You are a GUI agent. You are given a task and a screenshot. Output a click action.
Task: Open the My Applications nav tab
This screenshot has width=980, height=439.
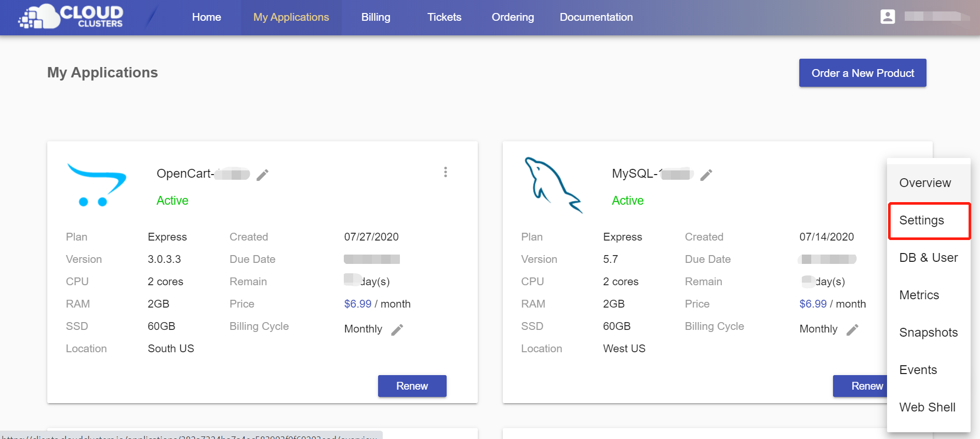291,17
